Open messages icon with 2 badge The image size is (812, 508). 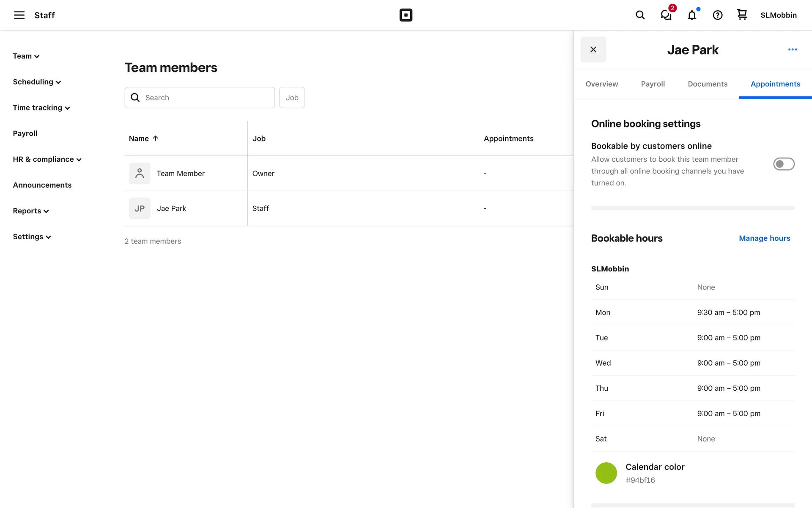tap(666, 15)
